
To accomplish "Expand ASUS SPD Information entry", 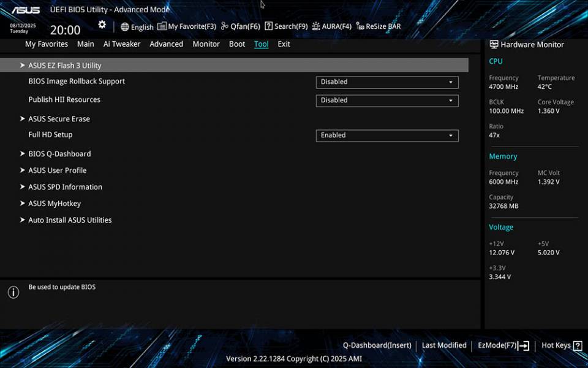I will 65,187.
